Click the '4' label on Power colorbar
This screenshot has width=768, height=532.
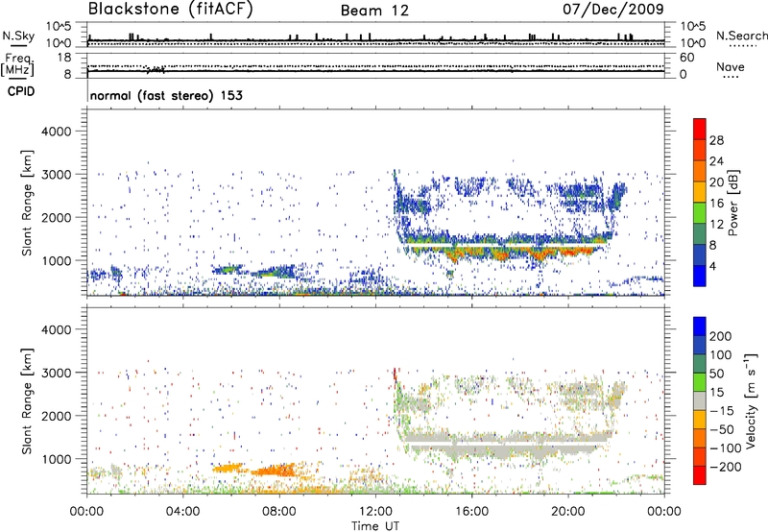coord(712,266)
